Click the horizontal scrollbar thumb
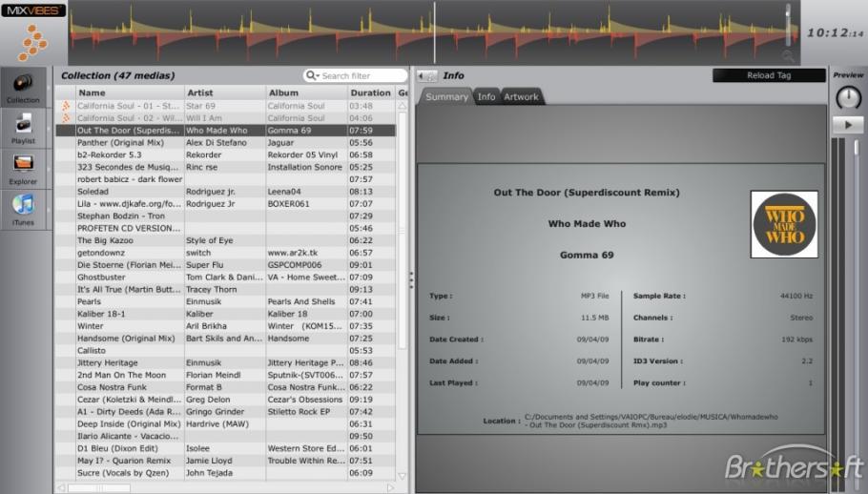 (x=98, y=488)
